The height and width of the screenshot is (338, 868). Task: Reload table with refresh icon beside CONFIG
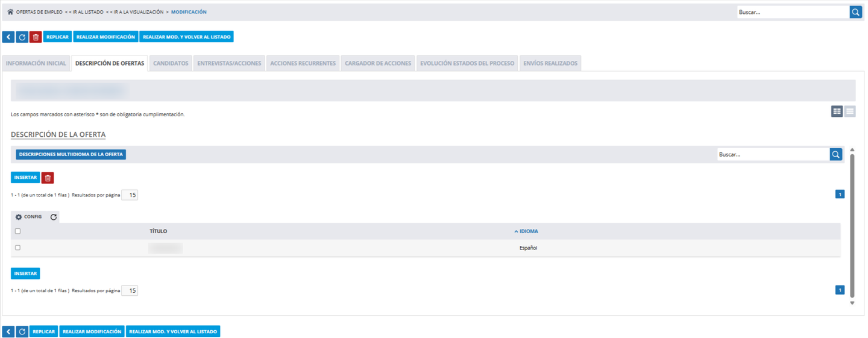pos(54,217)
